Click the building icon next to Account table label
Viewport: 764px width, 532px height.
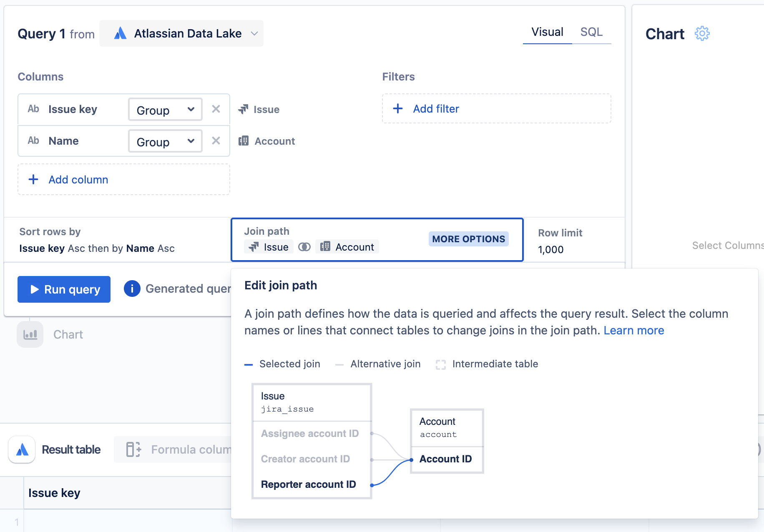pos(244,141)
